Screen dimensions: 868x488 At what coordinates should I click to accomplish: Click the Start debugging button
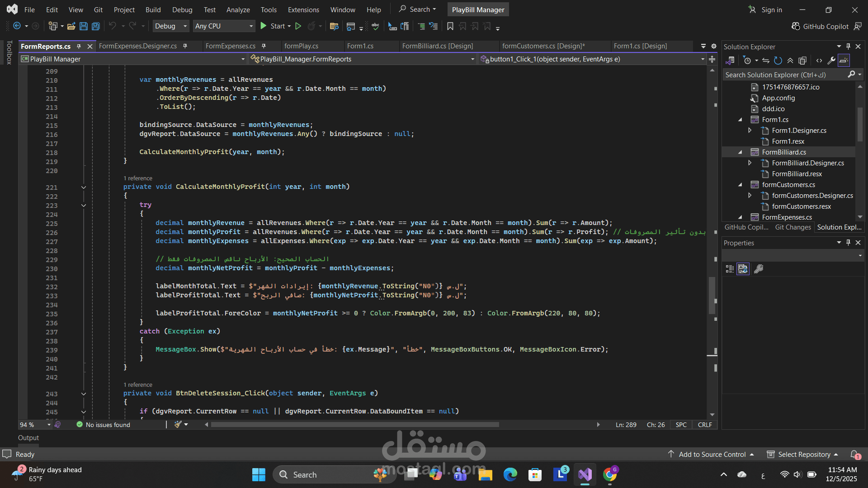coord(273,26)
